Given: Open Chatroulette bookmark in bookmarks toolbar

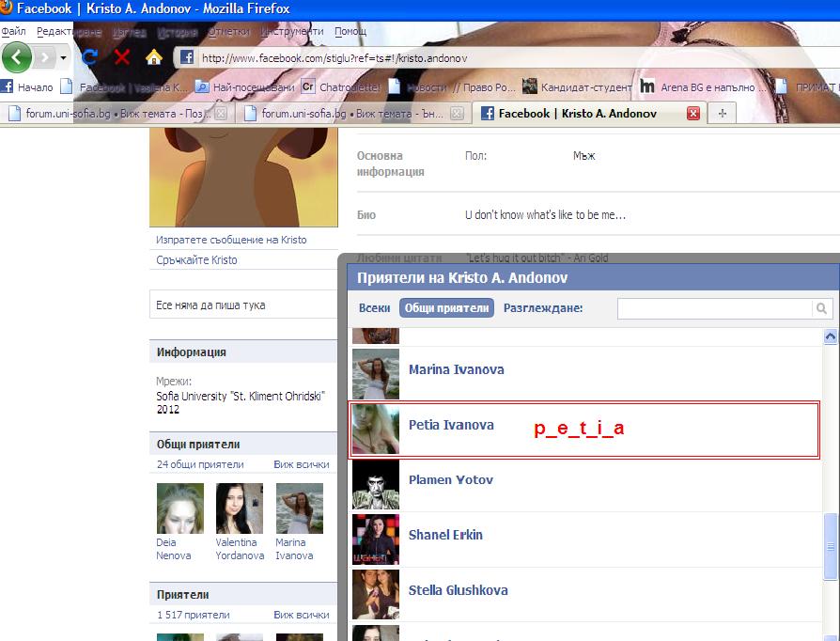Looking at the screenshot, I should point(341,87).
